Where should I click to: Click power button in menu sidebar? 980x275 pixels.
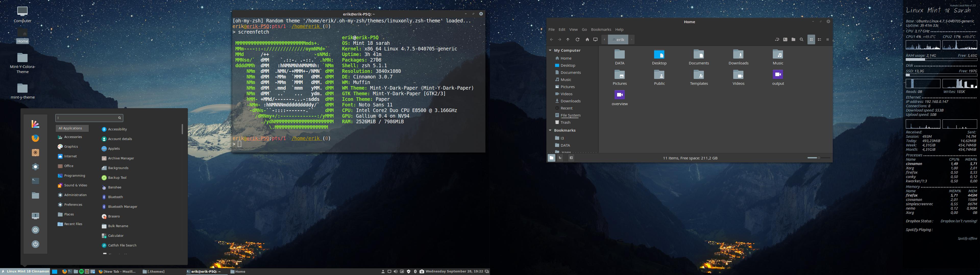[35, 244]
